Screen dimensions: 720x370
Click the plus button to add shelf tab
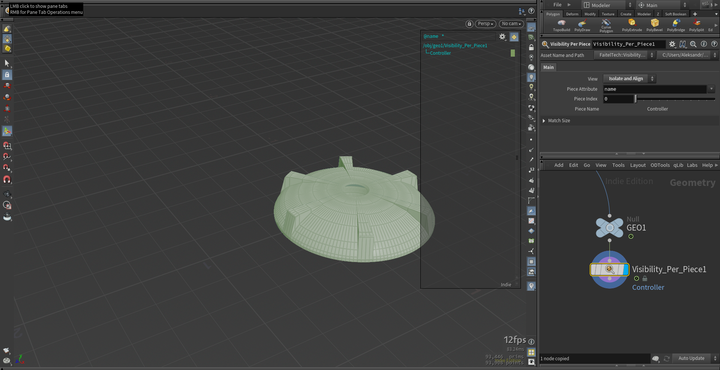[x=695, y=14]
